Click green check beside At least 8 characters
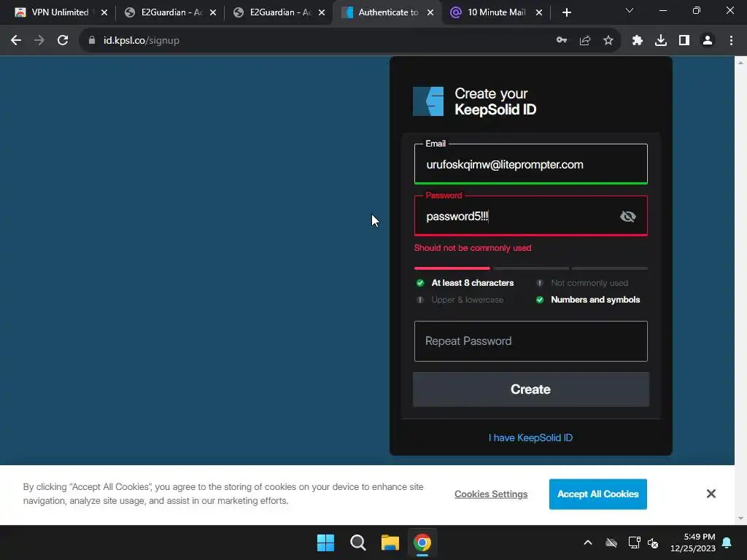 (x=419, y=283)
